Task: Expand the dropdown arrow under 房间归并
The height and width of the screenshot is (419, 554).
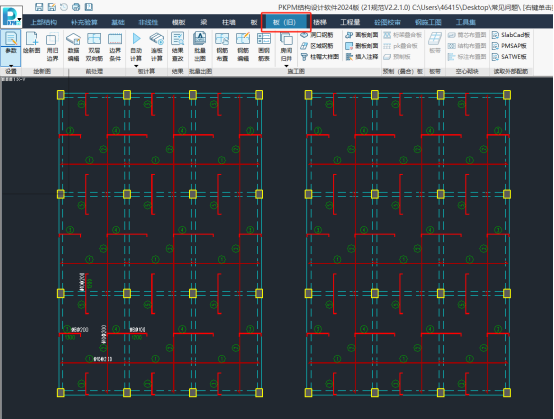Action: point(286,66)
